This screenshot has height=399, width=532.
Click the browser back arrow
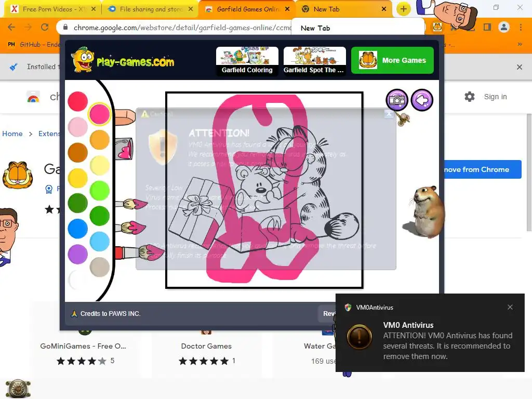click(11, 27)
